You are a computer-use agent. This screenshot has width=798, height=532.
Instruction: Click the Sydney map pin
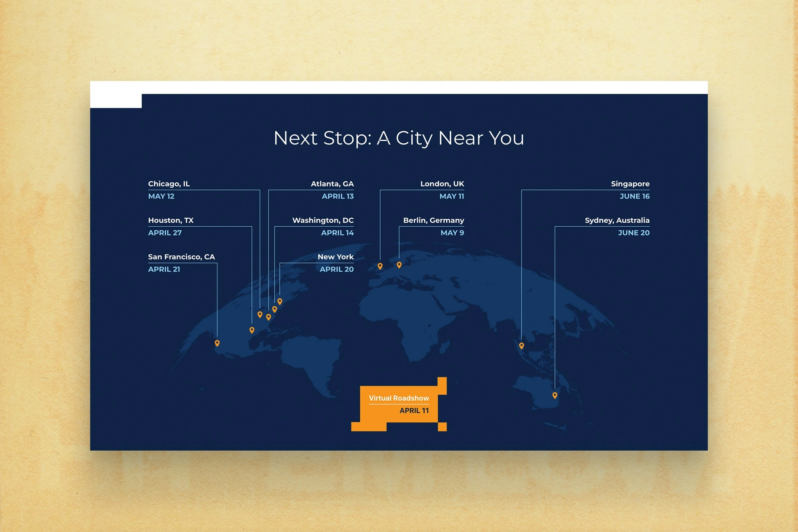pos(555,396)
